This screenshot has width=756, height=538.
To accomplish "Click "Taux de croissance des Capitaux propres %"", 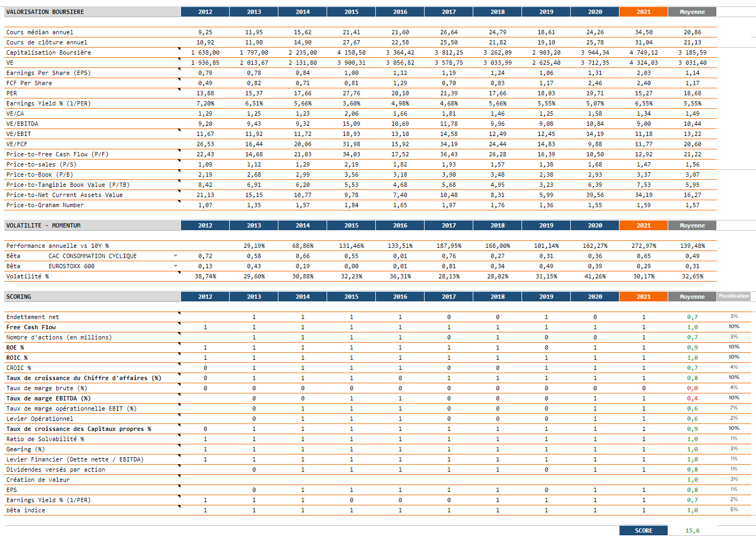I will pyautogui.click(x=79, y=429).
